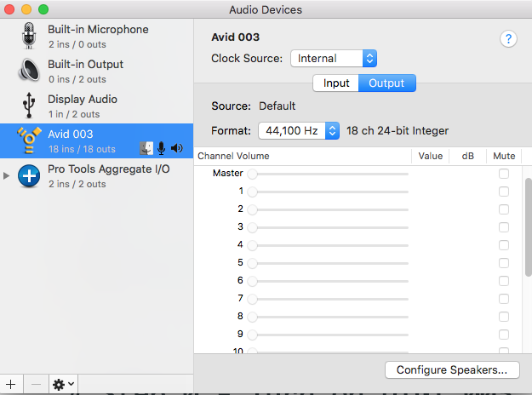The width and height of the screenshot is (532, 395).
Task: Open the Format 44,100 Hz dropdown
Action: pos(299,130)
